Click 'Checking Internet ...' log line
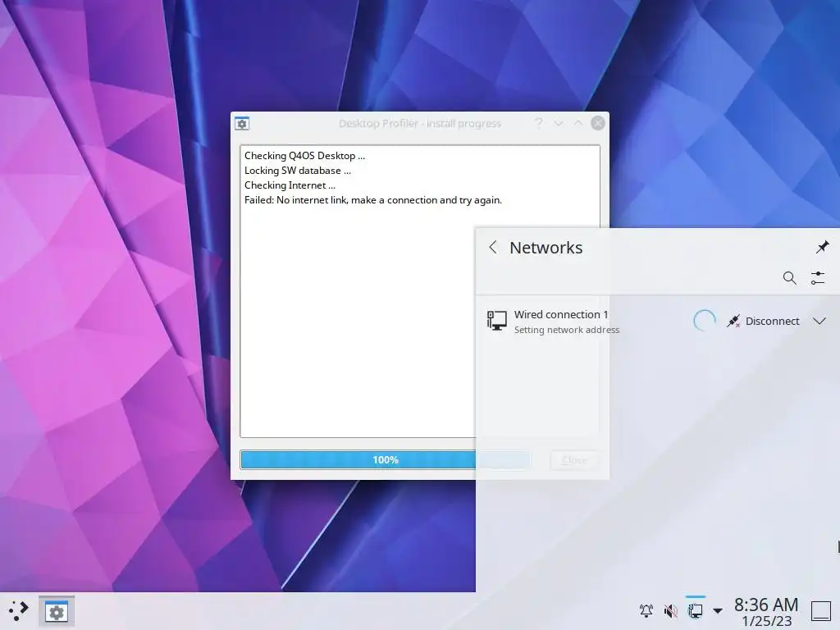 click(290, 185)
